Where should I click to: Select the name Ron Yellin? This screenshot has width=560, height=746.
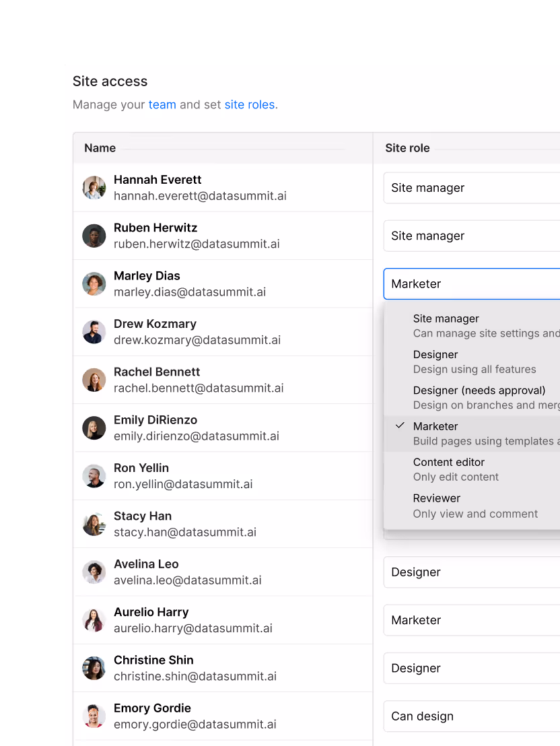(141, 468)
